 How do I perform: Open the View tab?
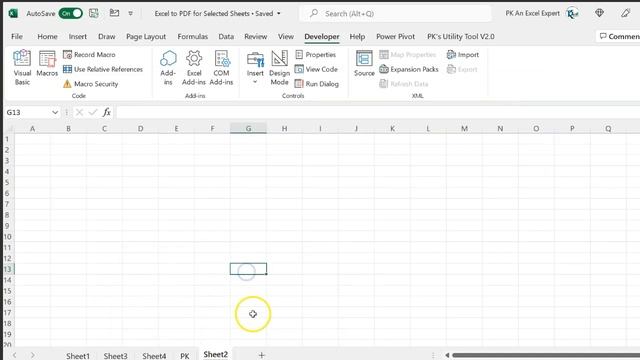pyautogui.click(x=286, y=37)
